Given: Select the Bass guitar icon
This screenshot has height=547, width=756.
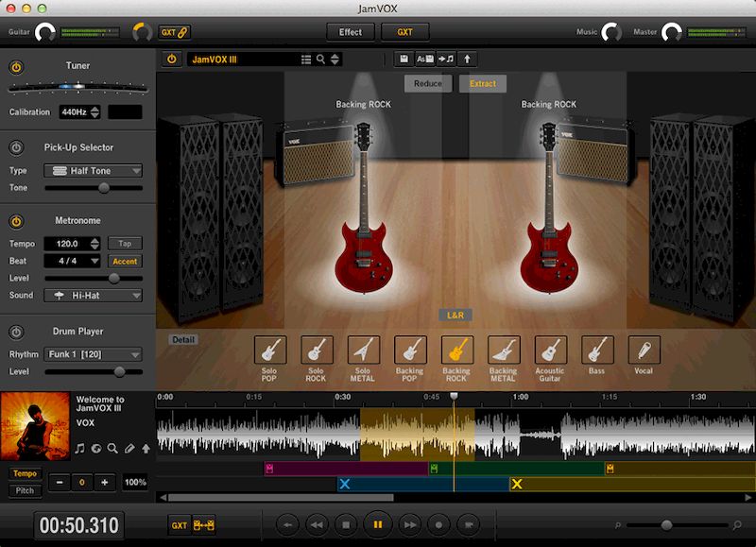Looking at the screenshot, I should (x=596, y=350).
